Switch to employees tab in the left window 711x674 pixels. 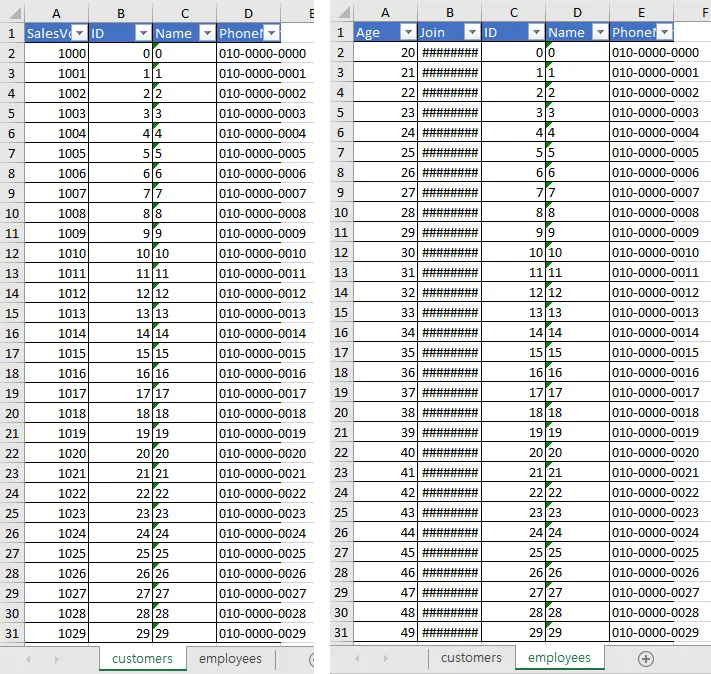coord(230,658)
